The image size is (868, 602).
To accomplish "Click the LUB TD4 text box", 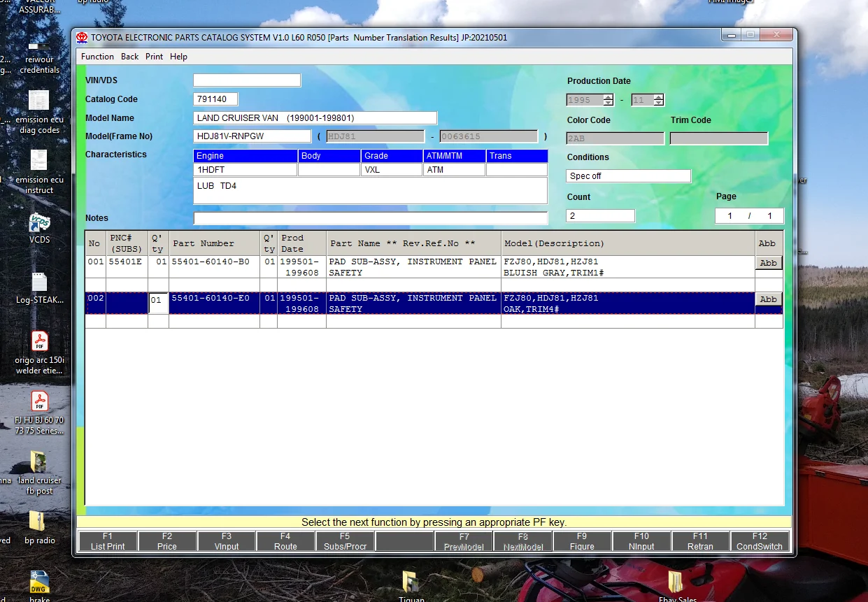I will click(x=371, y=190).
